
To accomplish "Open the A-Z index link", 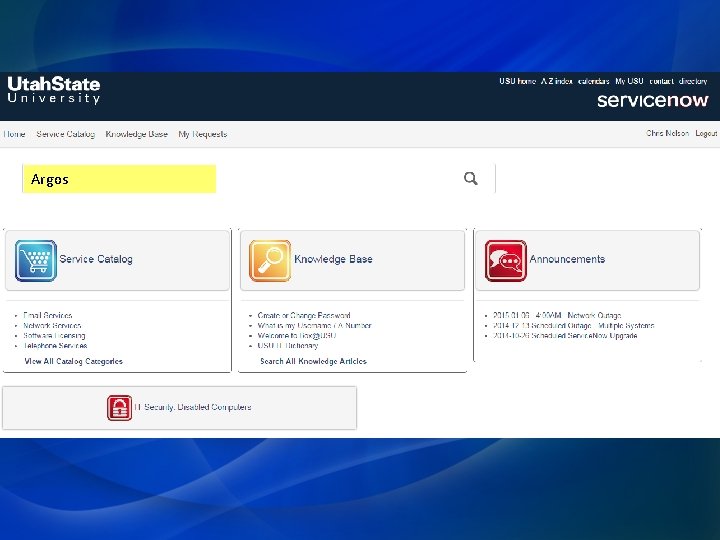I will click(557, 81).
